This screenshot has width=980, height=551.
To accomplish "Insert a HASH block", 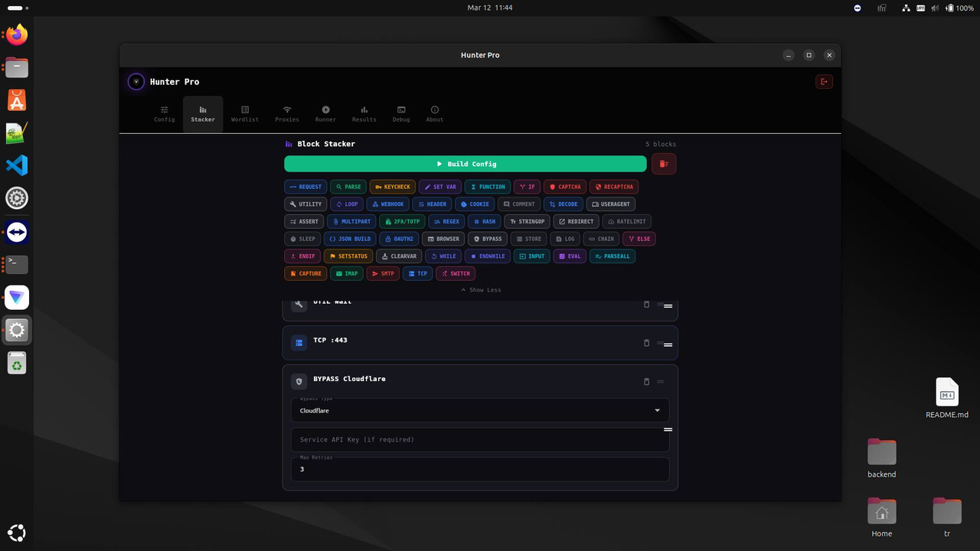I will tap(484, 222).
